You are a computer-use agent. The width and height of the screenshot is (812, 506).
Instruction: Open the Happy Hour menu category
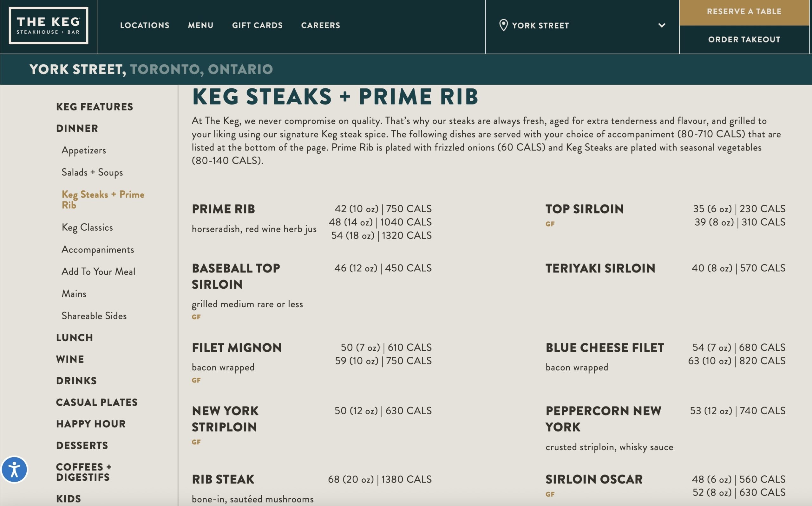[x=91, y=424]
